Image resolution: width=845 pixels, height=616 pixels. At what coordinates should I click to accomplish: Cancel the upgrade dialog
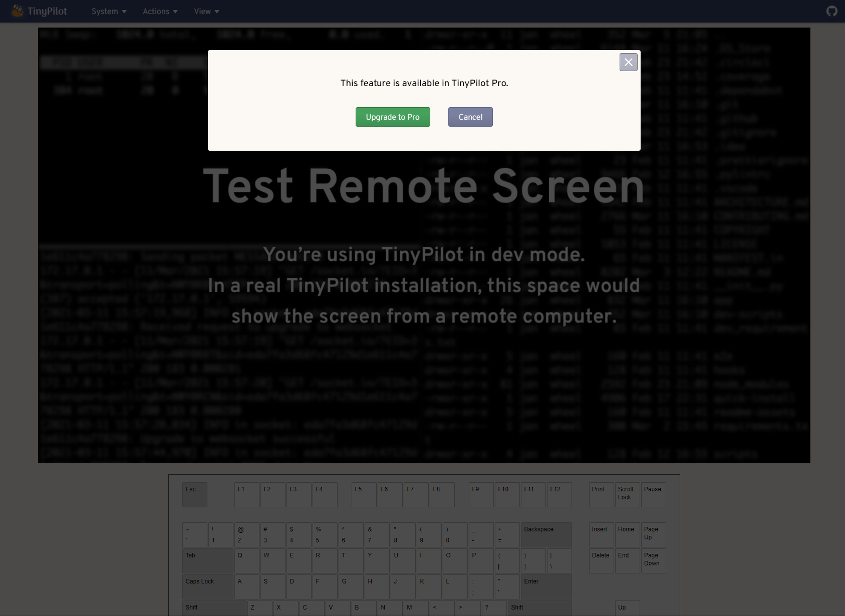[470, 117]
